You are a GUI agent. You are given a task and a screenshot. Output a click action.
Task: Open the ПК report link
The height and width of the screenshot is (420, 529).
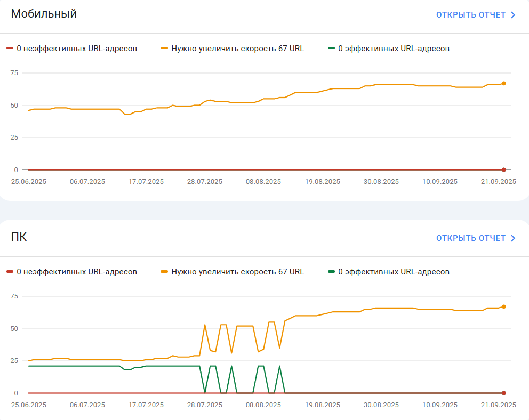476,238
